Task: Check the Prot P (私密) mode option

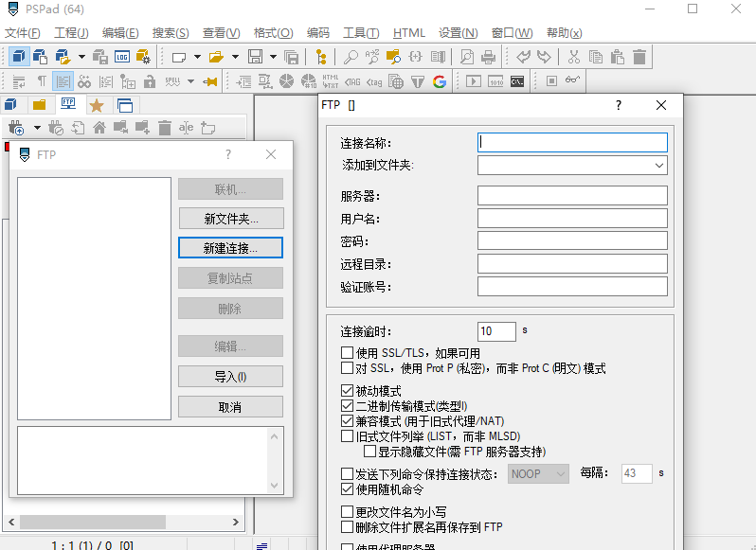Action: 347,368
